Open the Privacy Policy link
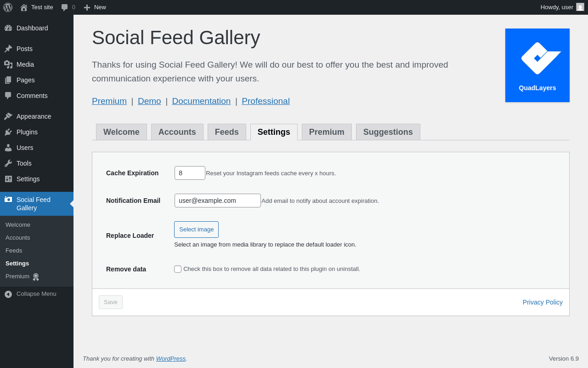Image resolution: width=588 pixels, height=368 pixels. click(543, 302)
